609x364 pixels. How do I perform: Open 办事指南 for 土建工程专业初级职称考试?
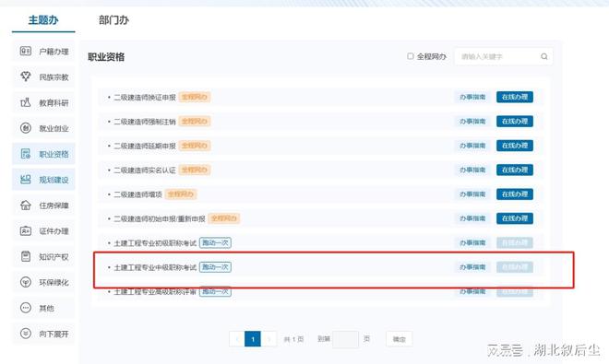472,243
